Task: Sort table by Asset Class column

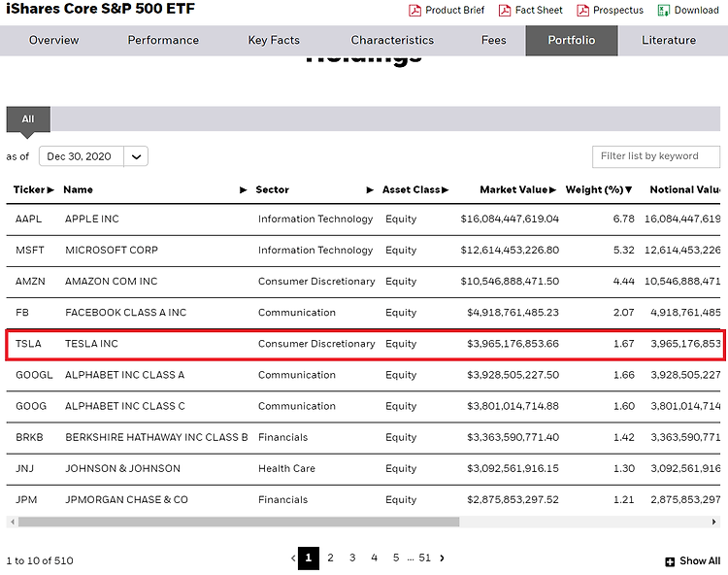Action: pyautogui.click(x=415, y=189)
